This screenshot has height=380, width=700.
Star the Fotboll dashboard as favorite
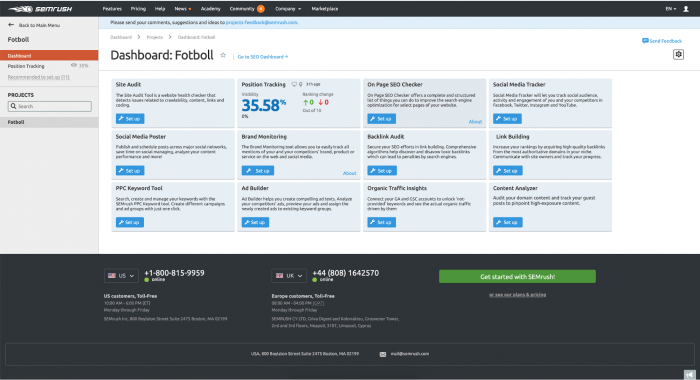[223, 55]
